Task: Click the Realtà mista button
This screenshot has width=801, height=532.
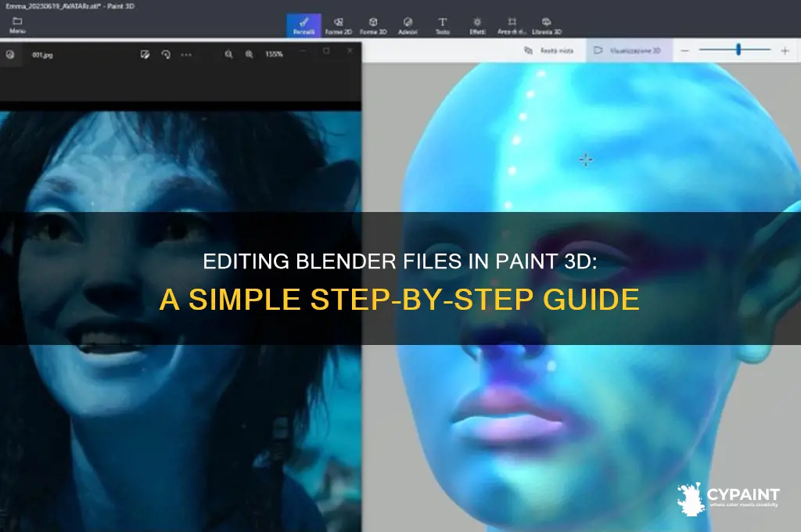Action: pos(549,51)
